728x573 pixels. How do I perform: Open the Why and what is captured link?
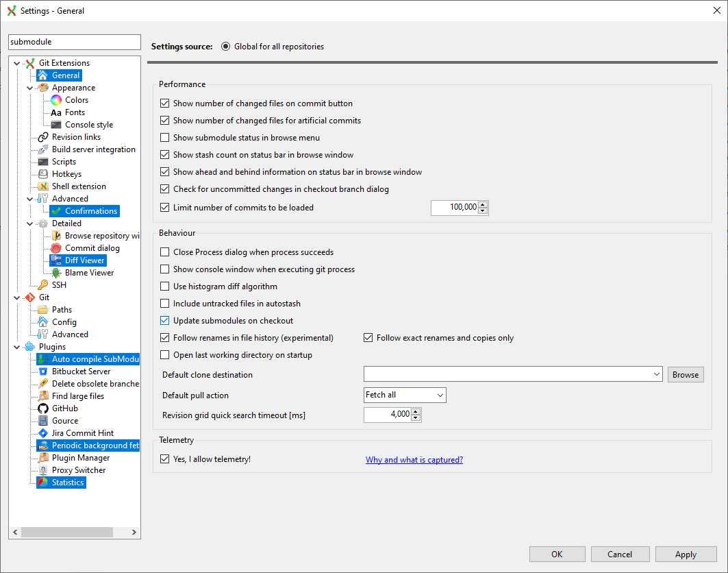coord(414,459)
